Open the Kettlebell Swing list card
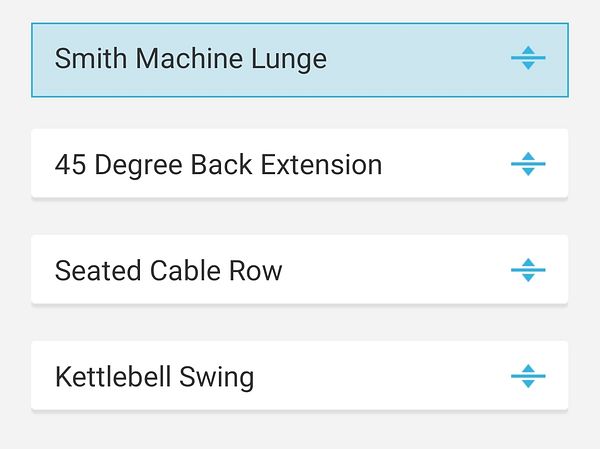The width and height of the screenshot is (600, 449). coord(300,377)
